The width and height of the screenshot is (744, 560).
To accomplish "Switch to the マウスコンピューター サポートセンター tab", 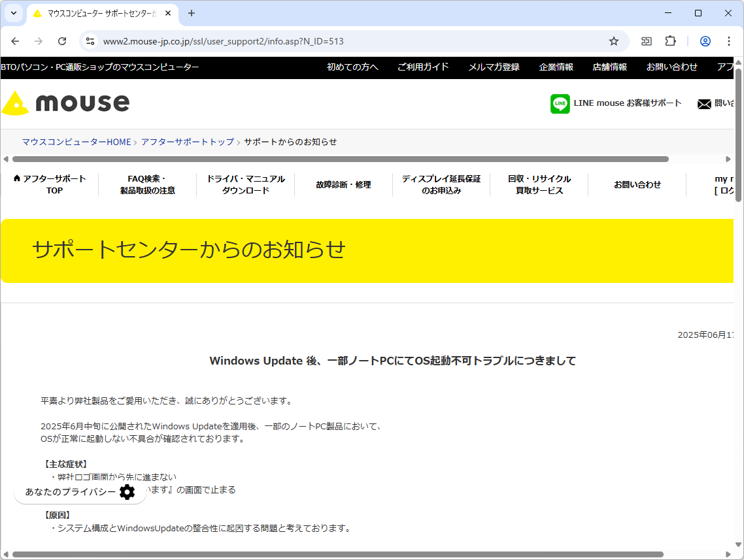I will click(98, 13).
